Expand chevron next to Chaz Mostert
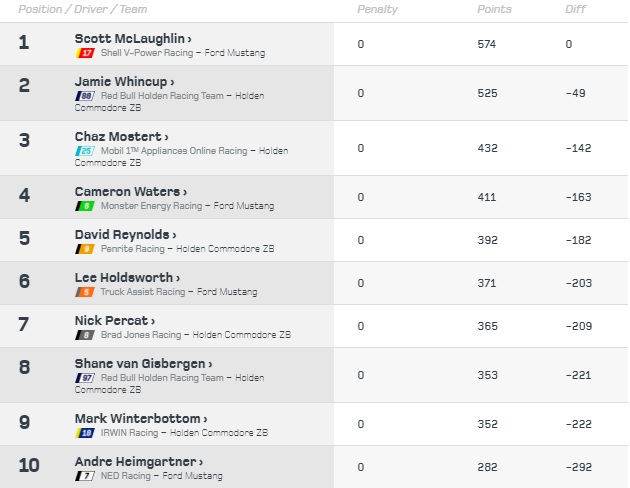The image size is (630, 488). click(167, 136)
